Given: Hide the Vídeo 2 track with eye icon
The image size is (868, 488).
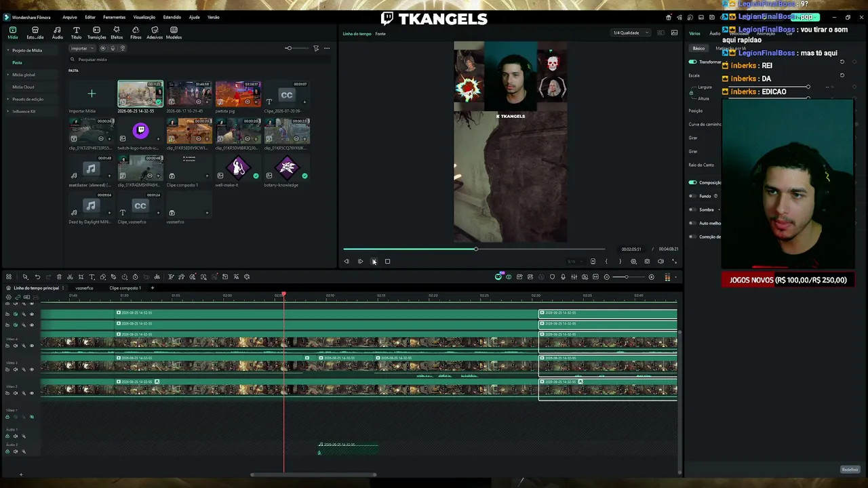Looking at the screenshot, I should point(31,393).
